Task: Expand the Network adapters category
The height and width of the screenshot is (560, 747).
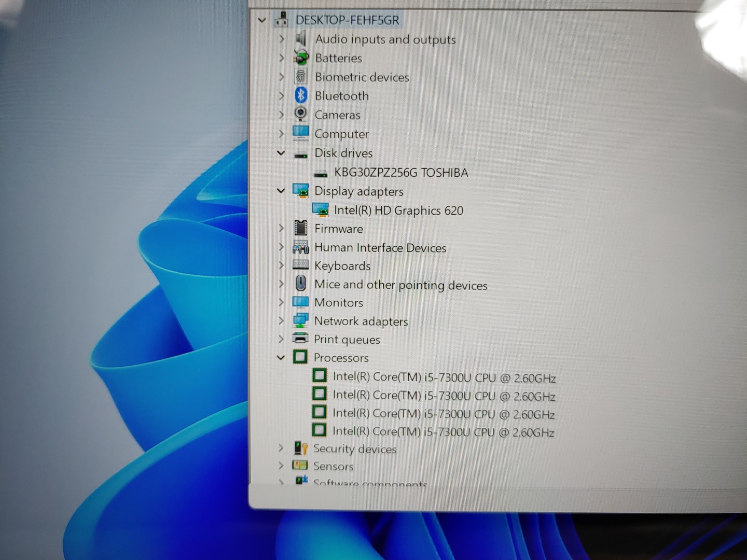Action: tap(281, 321)
